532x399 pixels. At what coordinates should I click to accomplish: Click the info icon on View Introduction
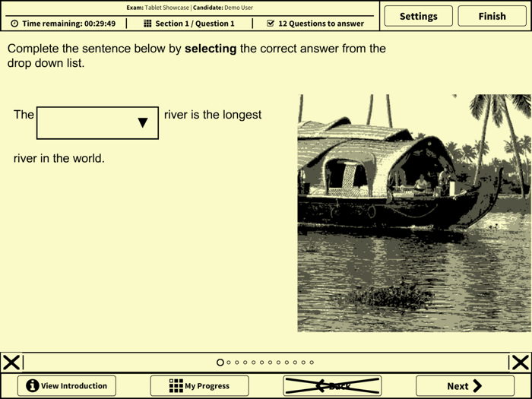[32, 386]
